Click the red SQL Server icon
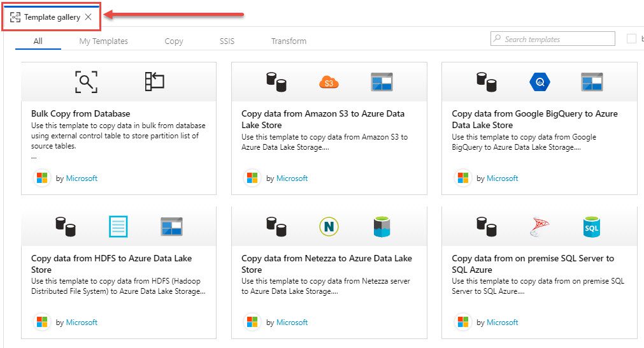644x348 pixels. [540, 227]
